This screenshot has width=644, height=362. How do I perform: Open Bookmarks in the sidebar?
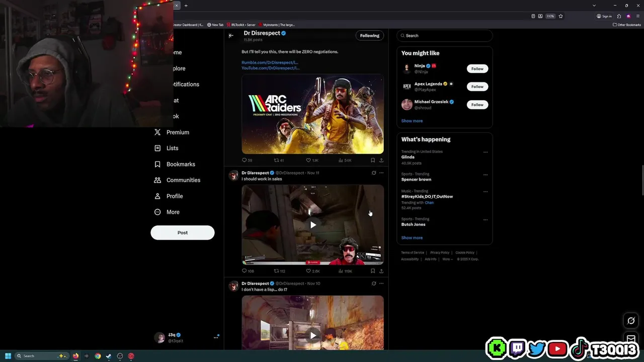[174, 164]
